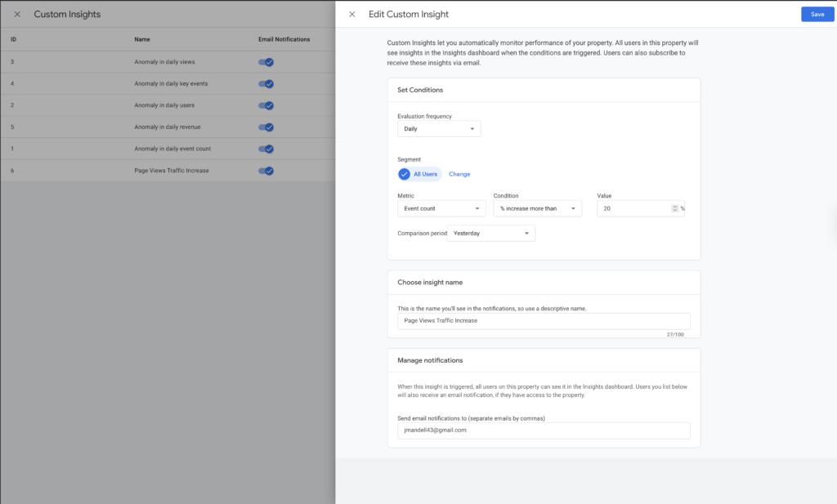The image size is (837, 504).
Task: Close the Custom Insights list page
Action: click(x=17, y=15)
